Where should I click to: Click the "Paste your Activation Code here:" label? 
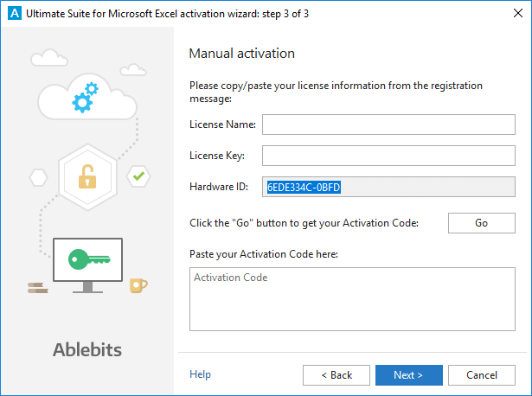click(x=264, y=254)
